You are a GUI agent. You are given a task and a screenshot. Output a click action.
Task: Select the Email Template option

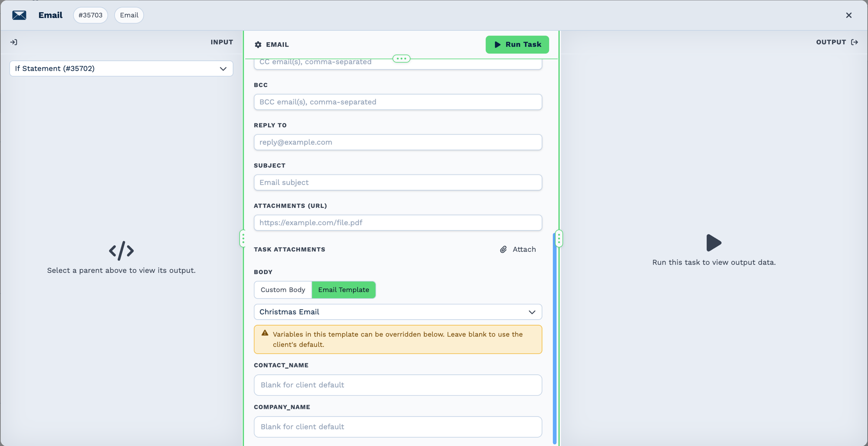tap(344, 290)
